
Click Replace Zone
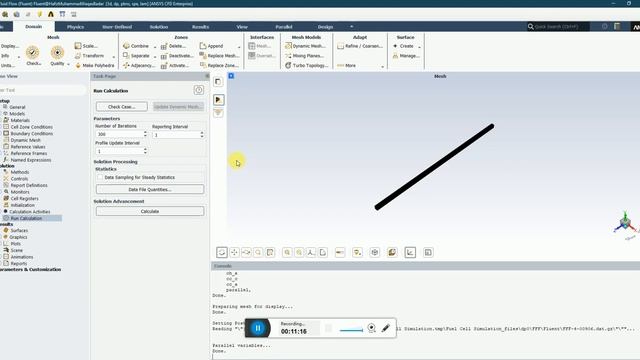click(x=219, y=65)
